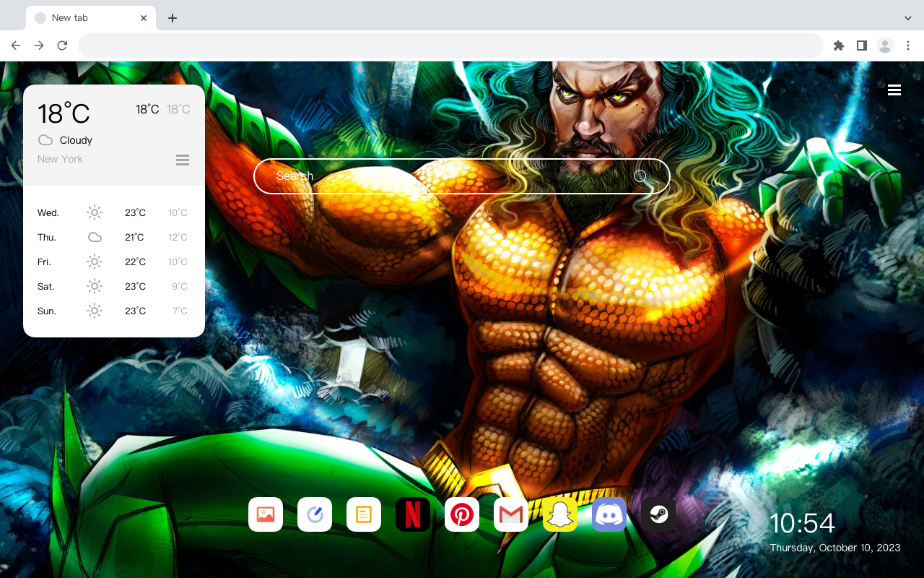Click the New York location label
924x578 pixels.
[x=60, y=159]
